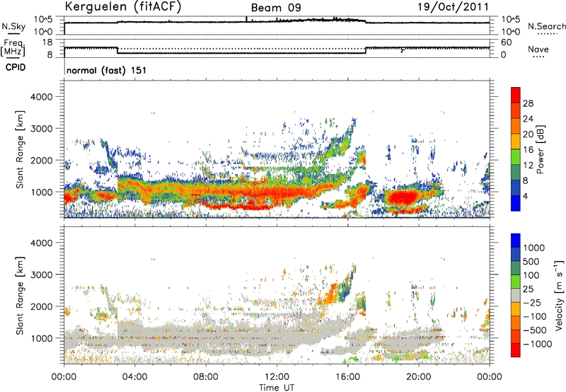
Task: Click the 19/Oct/2011 date label
Action: tap(453, 7)
